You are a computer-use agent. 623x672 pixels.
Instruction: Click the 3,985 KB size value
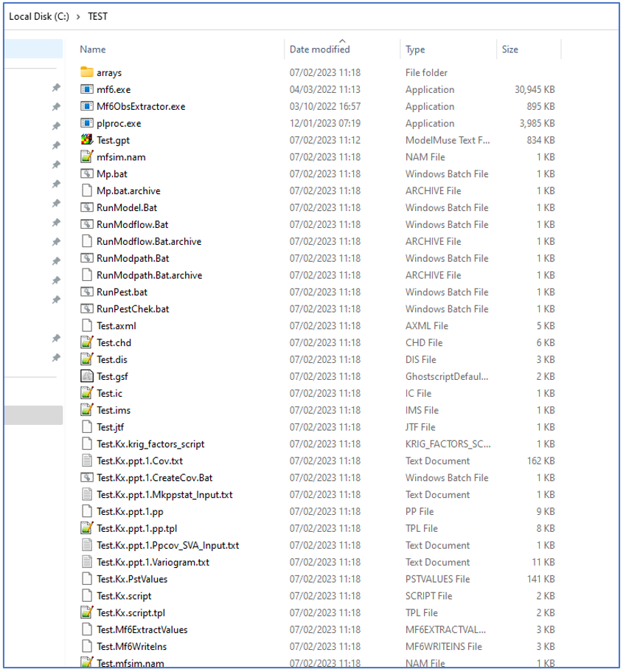537,123
